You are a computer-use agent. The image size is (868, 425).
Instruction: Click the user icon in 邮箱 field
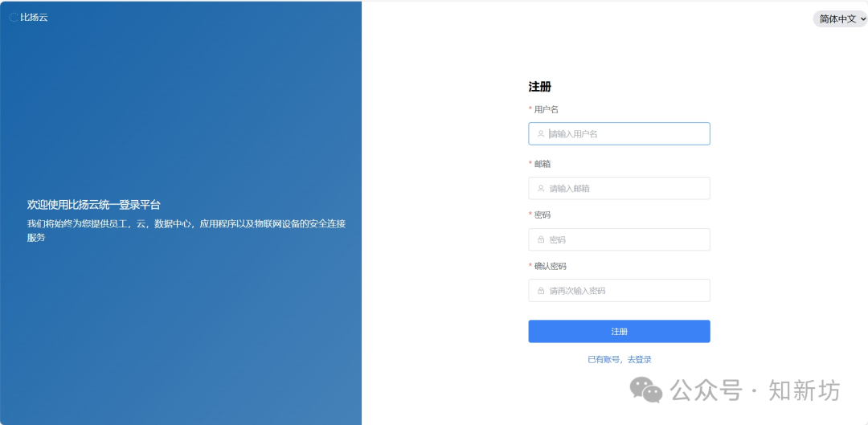(x=541, y=188)
